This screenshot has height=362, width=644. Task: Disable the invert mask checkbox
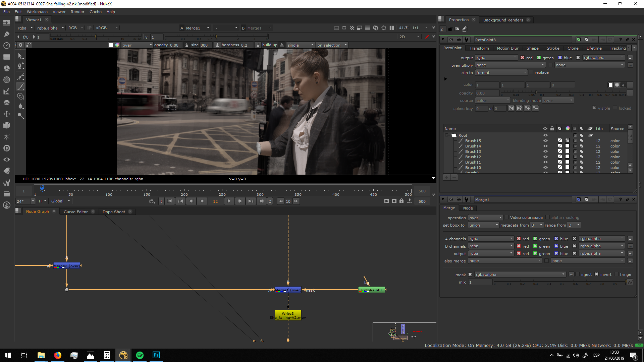click(x=596, y=274)
